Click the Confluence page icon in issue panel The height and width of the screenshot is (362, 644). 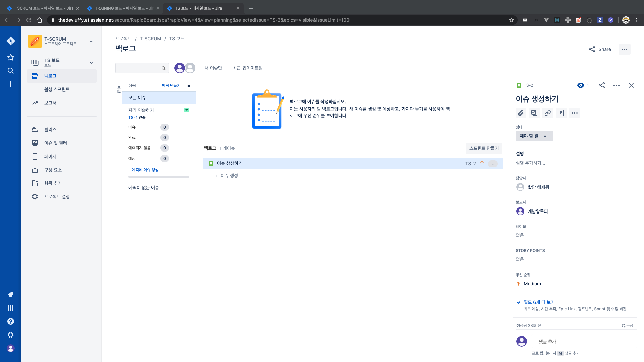(561, 113)
